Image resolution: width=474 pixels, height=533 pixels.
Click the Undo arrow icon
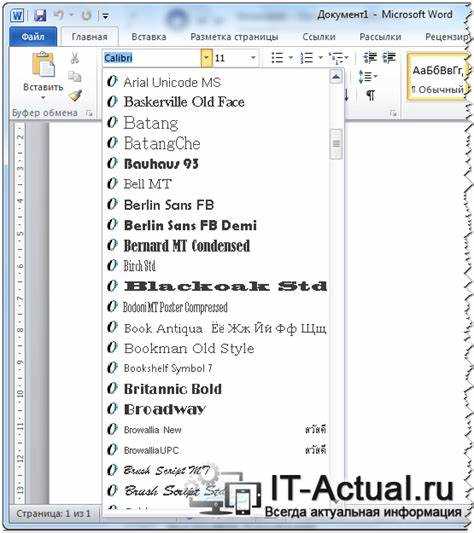pos(59,15)
